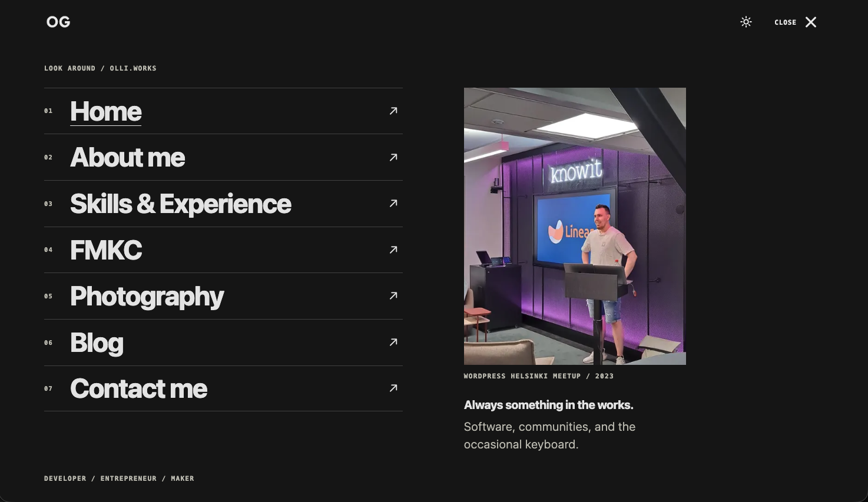Click the arrow icon beside Skills & Experience
The height and width of the screenshot is (502, 868).
coord(393,203)
